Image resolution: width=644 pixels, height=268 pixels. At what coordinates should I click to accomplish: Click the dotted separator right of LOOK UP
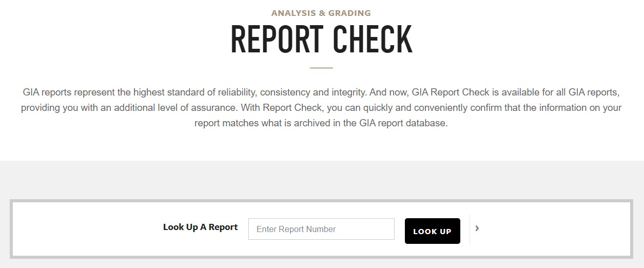tap(470, 229)
